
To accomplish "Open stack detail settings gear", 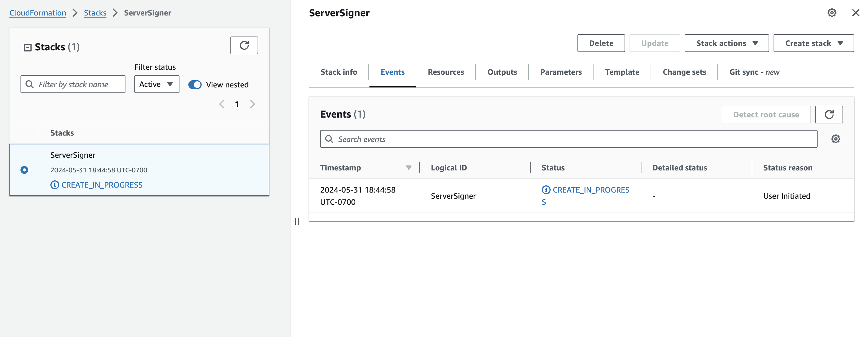I will click(x=832, y=13).
